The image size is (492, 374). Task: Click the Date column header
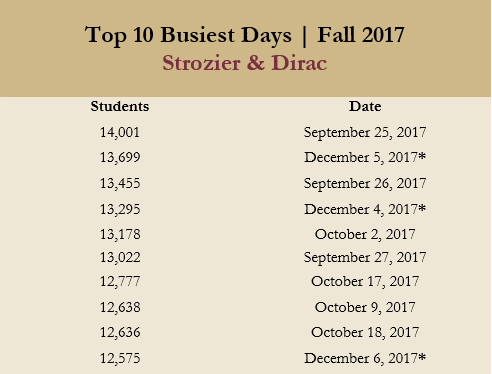pos(365,106)
